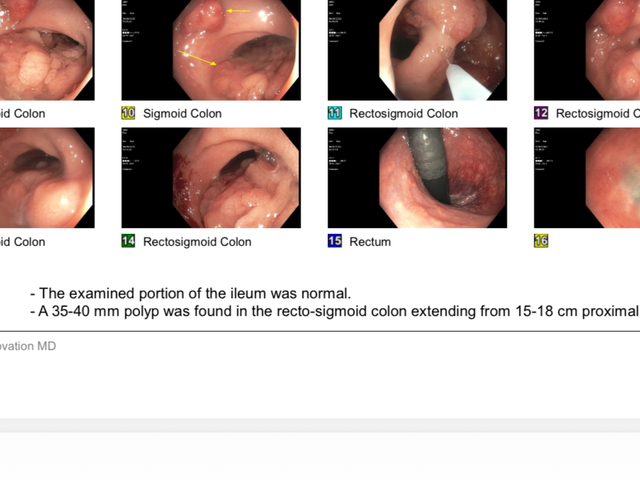
Task: Click the green number 14 badge
Action: (x=128, y=241)
